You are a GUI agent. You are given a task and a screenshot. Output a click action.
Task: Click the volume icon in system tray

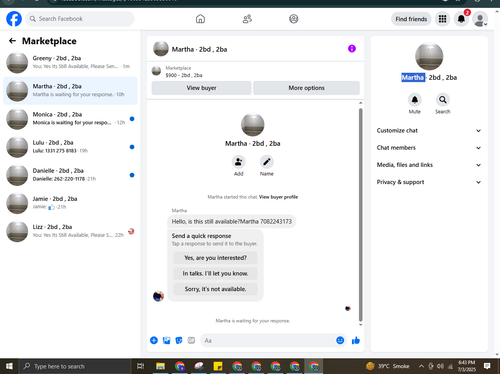440,366
